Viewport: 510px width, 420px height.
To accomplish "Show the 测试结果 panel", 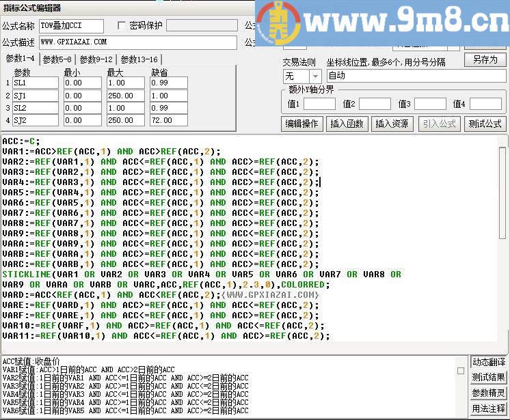I will [x=489, y=378].
